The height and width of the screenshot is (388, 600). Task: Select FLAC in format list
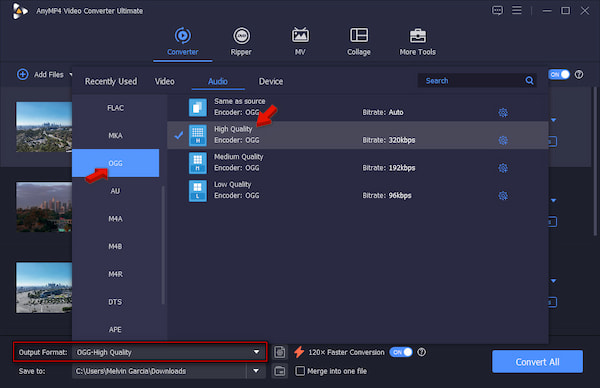[116, 108]
